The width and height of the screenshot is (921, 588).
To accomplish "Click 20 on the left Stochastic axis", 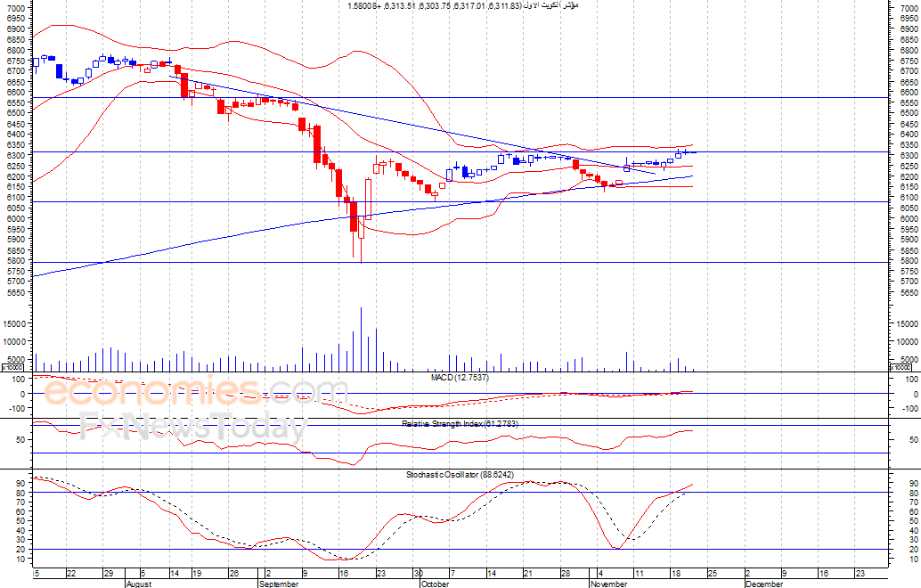I will [20, 549].
